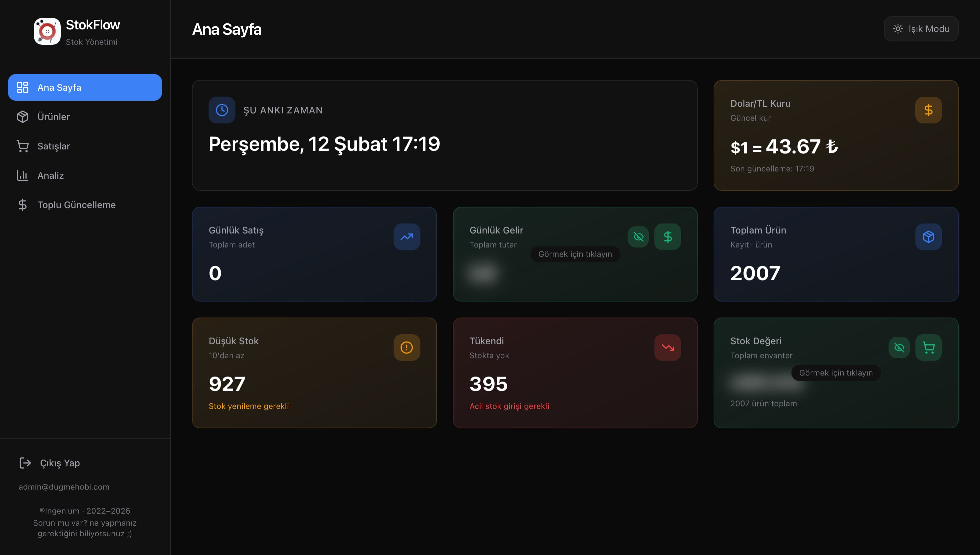Toggle Günlük Gelir visibility eye icon
This screenshot has width=980, height=555.
click(x=638, y=237)
